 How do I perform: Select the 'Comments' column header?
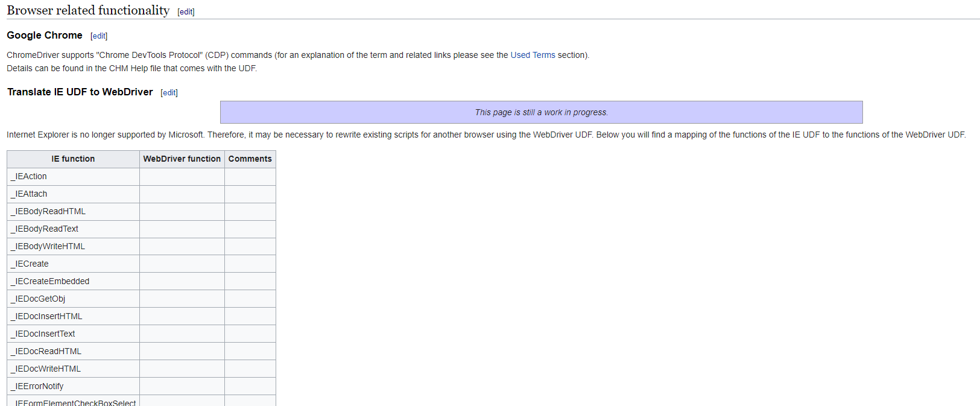[250, 159]
